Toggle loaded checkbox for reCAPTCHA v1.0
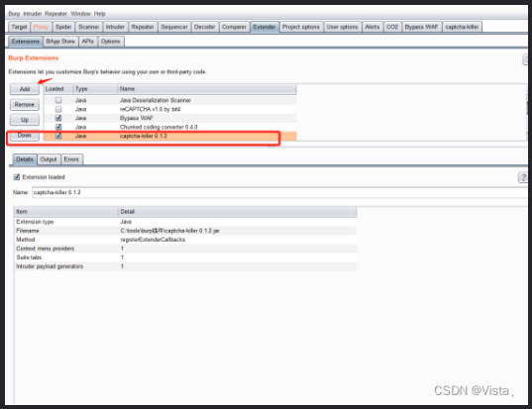Image resolution: width=532 pixels, height=409 pixels. 58,109
